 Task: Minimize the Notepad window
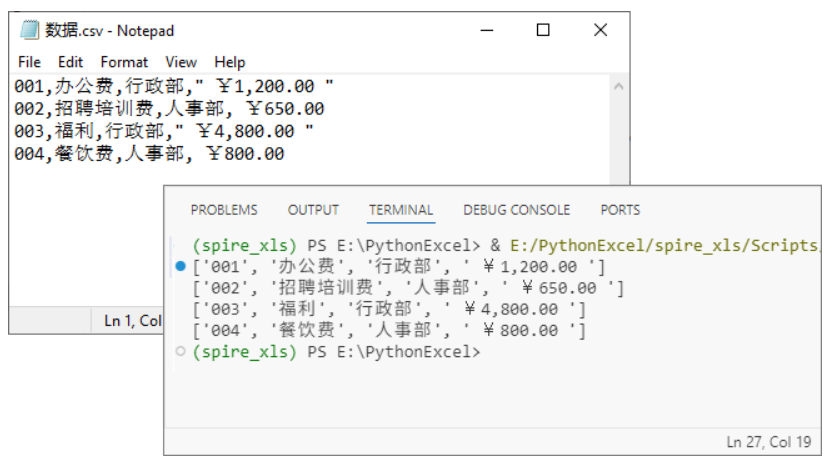pyautogui.click(x=486, y=30)
